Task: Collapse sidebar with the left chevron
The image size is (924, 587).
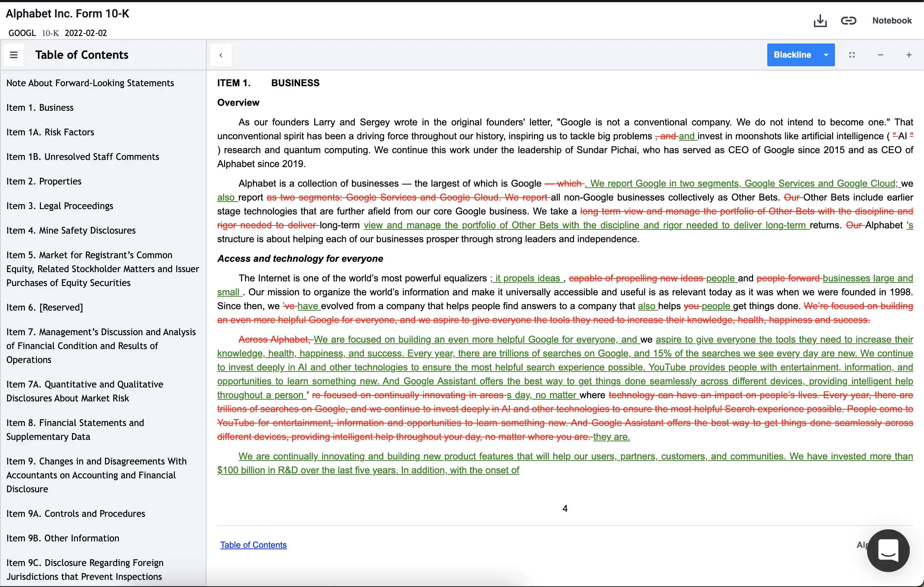Action: [221, 55]
